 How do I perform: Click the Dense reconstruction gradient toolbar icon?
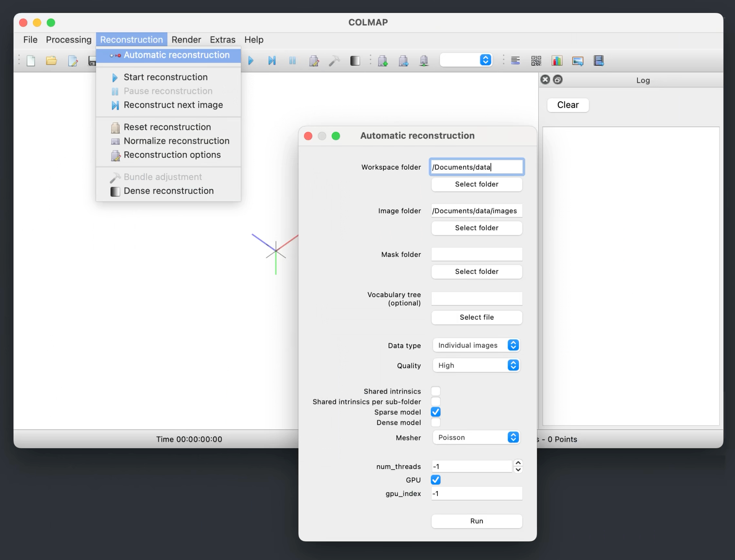355,61
